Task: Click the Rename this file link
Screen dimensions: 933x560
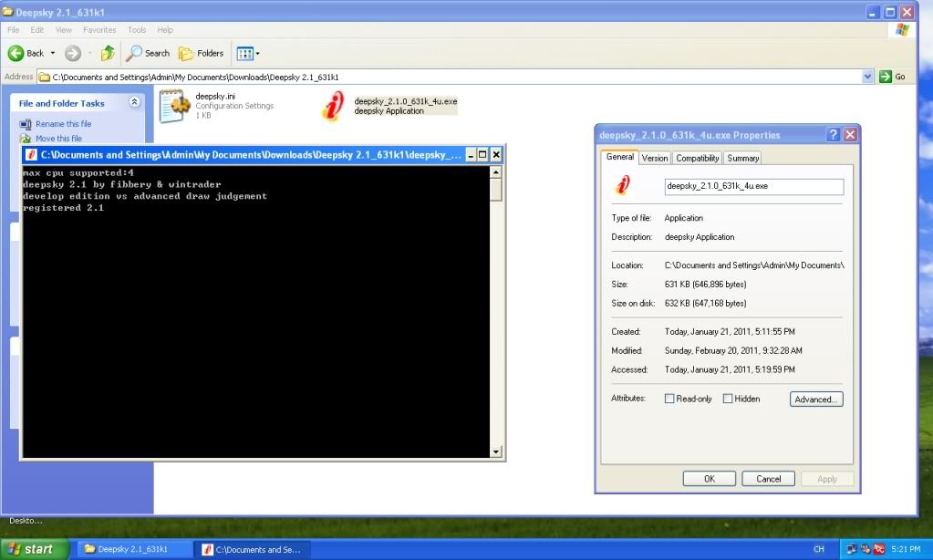Action: click(x=64, y=124)
